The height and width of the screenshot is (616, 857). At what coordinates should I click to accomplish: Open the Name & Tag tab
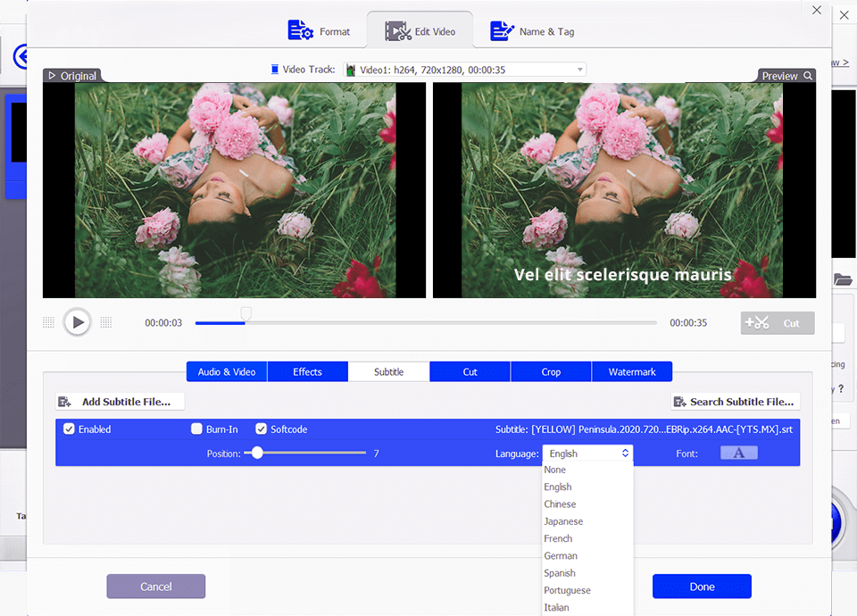tap(532, 31)
